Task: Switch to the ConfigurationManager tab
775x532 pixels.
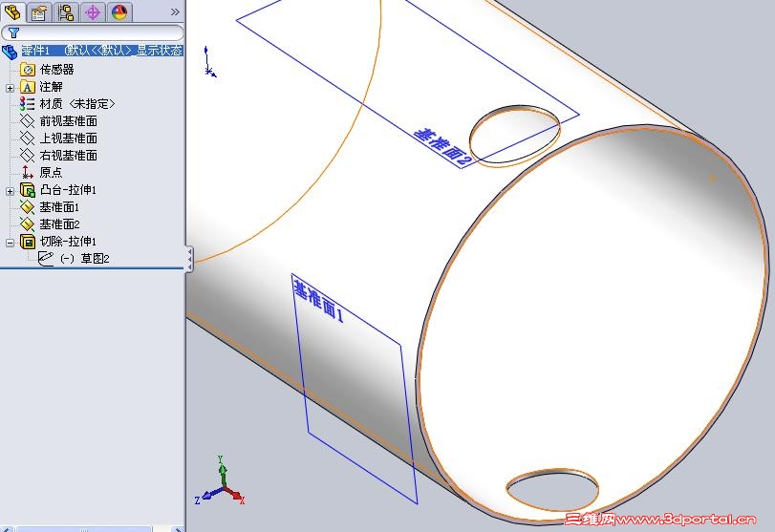Action: click(x=66, y=12)
